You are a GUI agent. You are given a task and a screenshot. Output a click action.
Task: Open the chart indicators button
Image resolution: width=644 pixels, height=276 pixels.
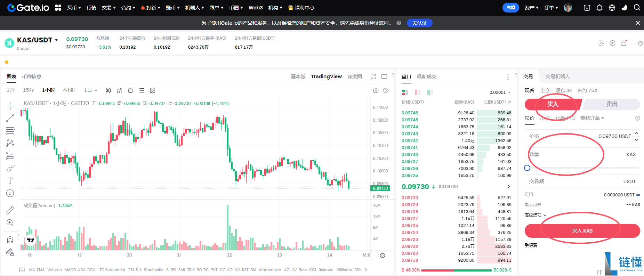point(119,90)
